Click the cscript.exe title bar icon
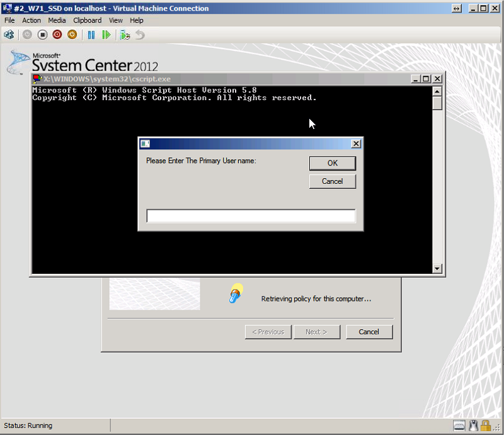504x435 pixels. tap(38, 79)
